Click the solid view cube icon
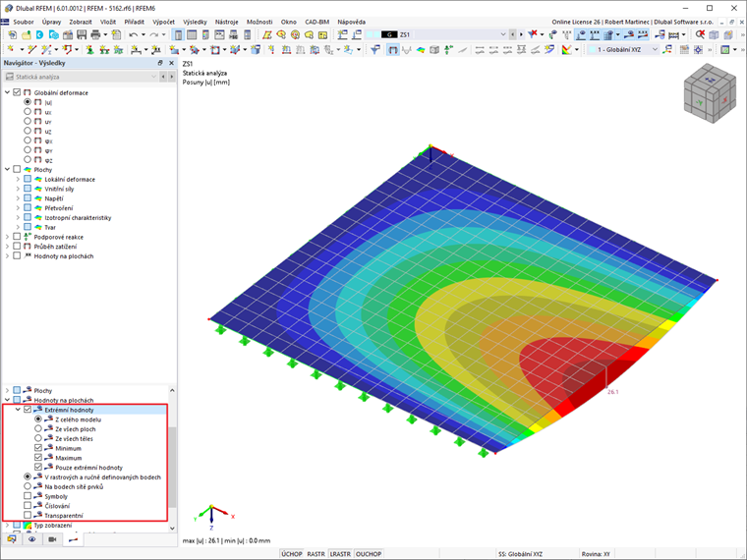747x560 pixels. 714,34
